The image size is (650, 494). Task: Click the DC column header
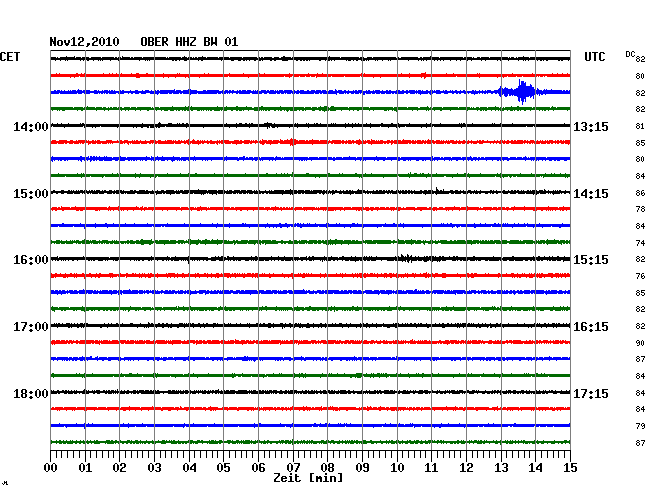pos(630,54)
